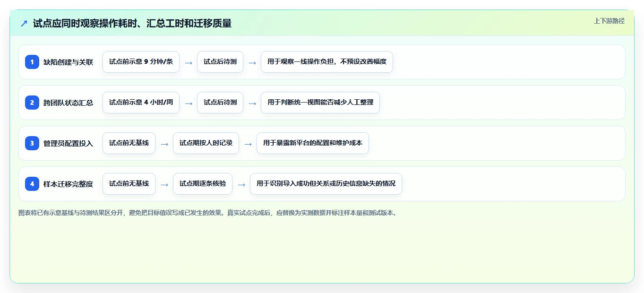Screen dimensions: 644x293
Task: Click the 跨团队状态汇总 row label
Action: click(68, 103)
